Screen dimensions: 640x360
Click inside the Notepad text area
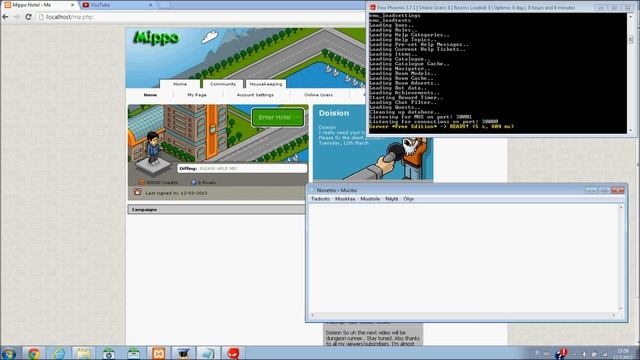pos(463,258)
